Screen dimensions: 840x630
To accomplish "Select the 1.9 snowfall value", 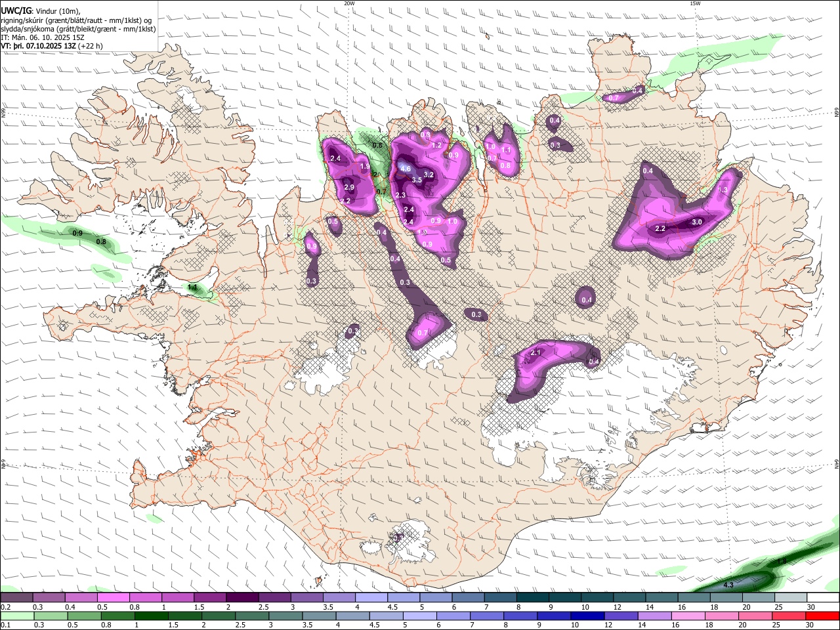I will coord(366,167).
